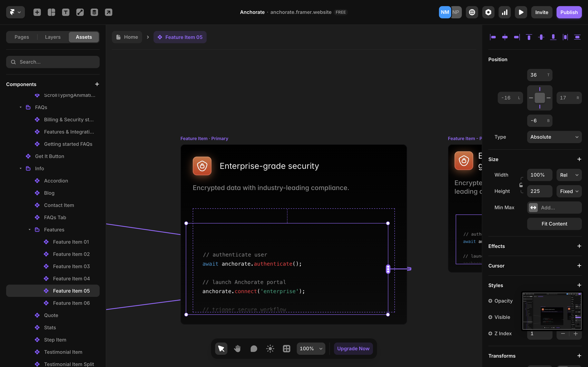Image resolution: width=588 pixels, height=367 pixels.
Task: Toggle the size aspect ratio lock
Action: pos(521,185)
